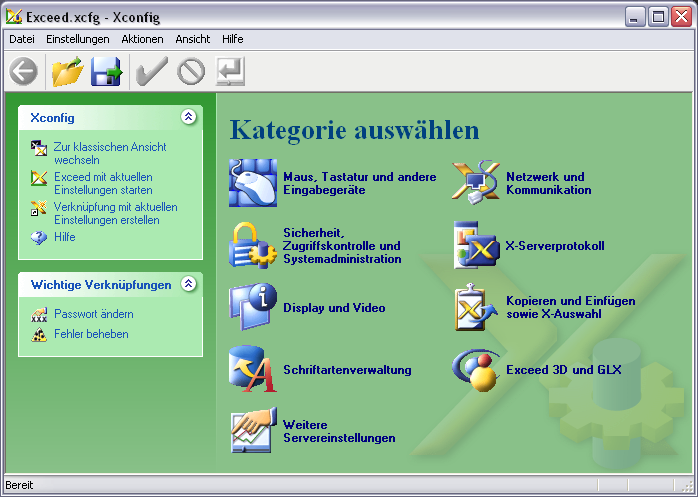Click the Xconfig title bar application icon
The image size is (698, 497).
click(14, 17)
